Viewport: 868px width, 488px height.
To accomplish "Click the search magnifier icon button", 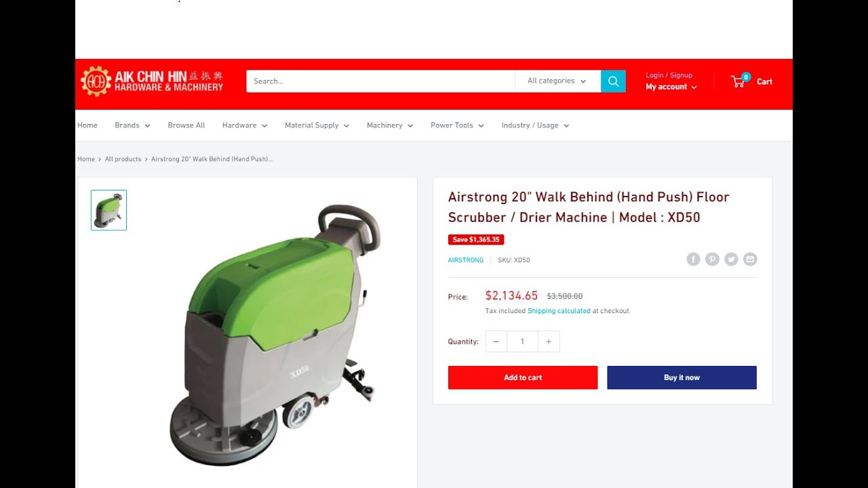I will point(613,81).
